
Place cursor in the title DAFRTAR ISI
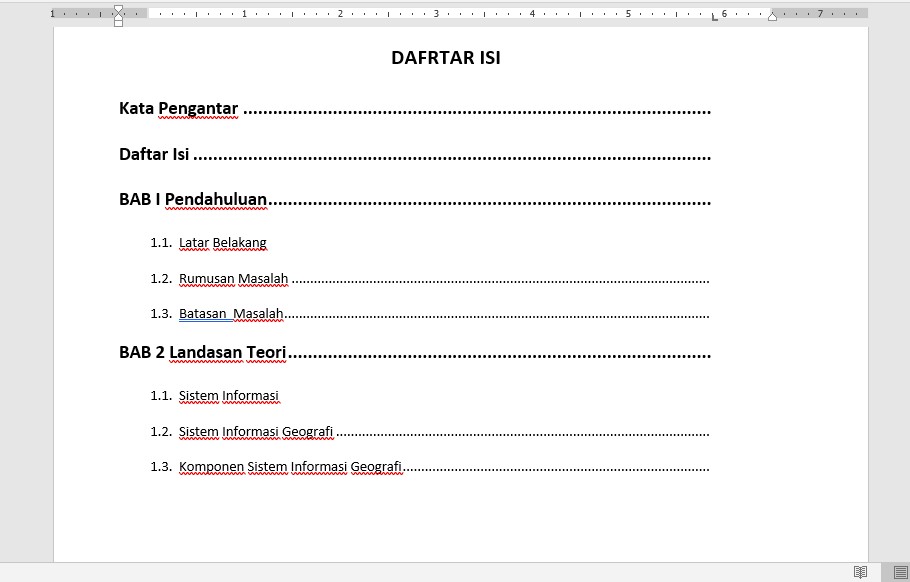(x=445, y=58)
